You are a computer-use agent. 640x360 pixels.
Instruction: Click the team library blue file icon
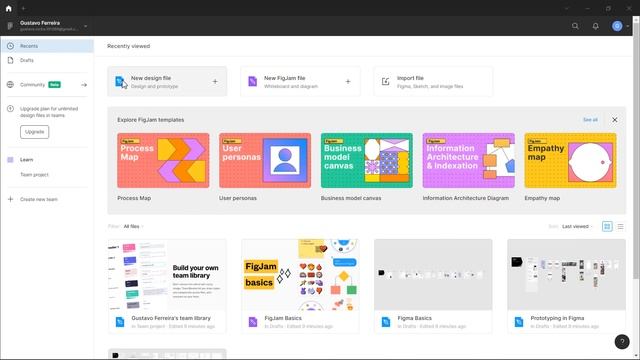point(120,322)
